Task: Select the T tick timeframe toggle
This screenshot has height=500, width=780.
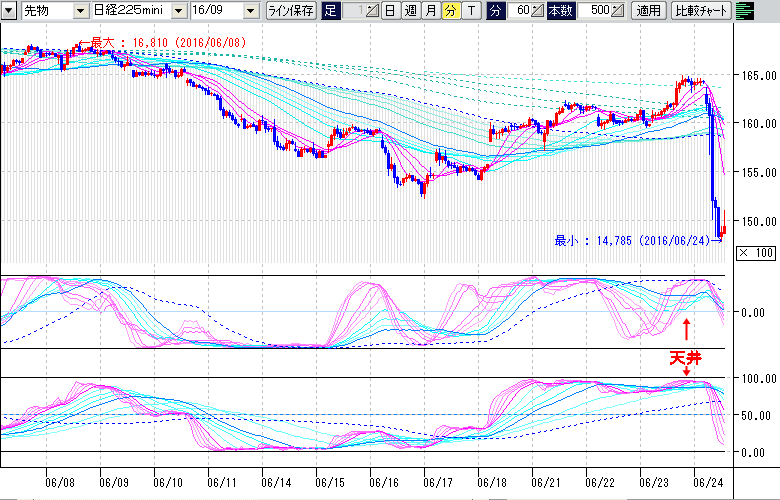Action: click(471, 10)
